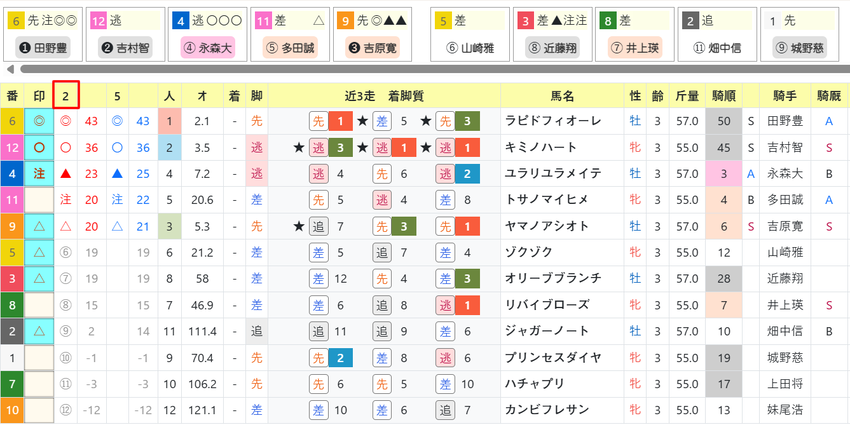The image size is (850, 425).
Task: Click the left arrow of the horizontal scrollbar
Action: point(9,69)
